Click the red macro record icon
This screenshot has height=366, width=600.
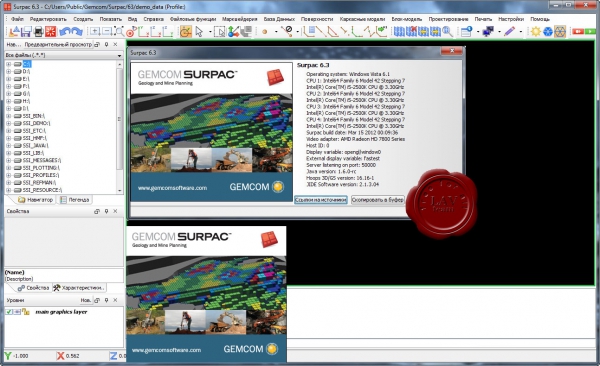[x=578, y=31]
